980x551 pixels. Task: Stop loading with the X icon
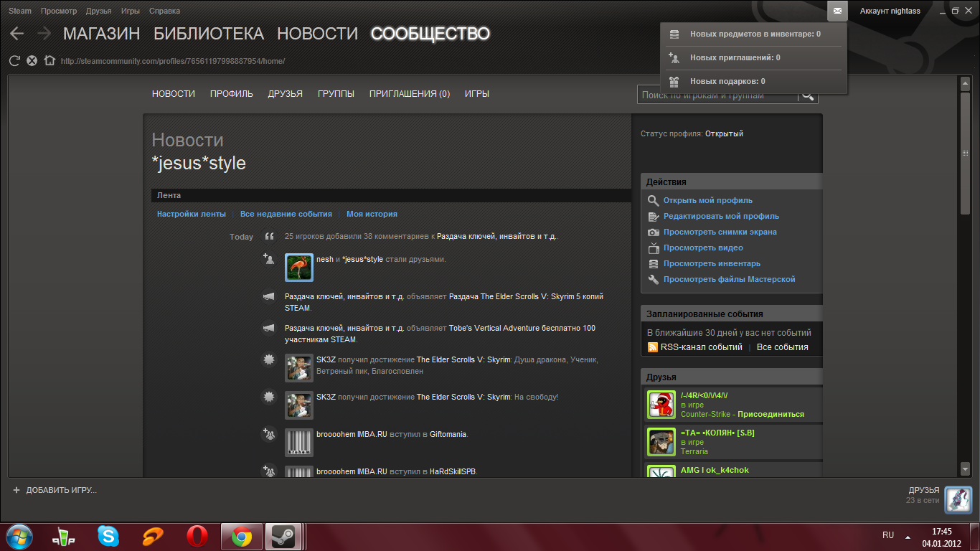(32, 61)
